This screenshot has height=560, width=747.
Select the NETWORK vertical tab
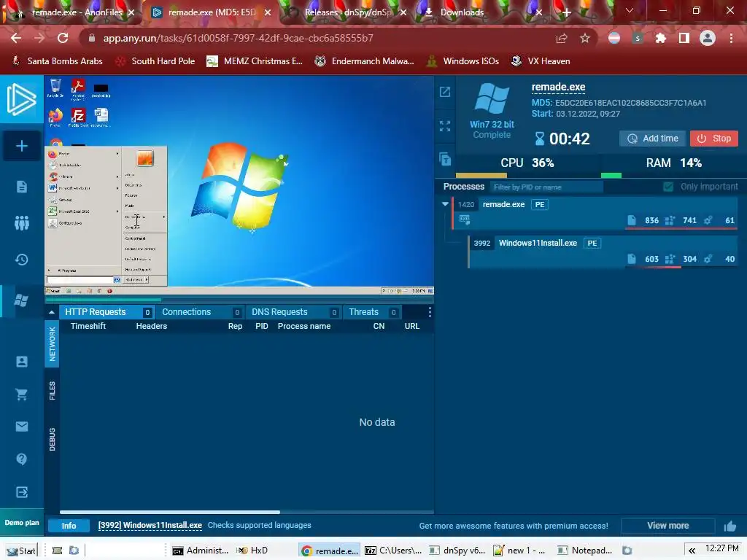(52, 344)
